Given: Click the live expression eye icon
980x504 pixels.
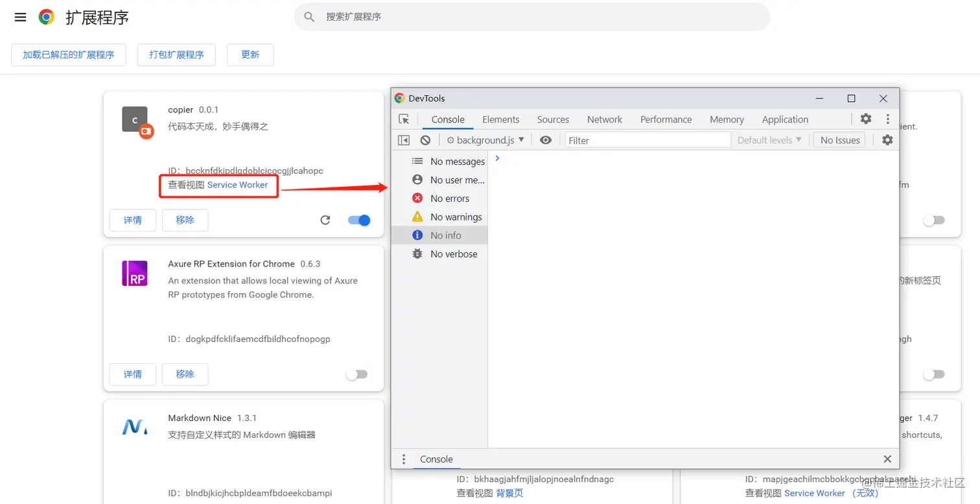Looking at the screenshot, I should pyautogui.click(x=546, y=140).
